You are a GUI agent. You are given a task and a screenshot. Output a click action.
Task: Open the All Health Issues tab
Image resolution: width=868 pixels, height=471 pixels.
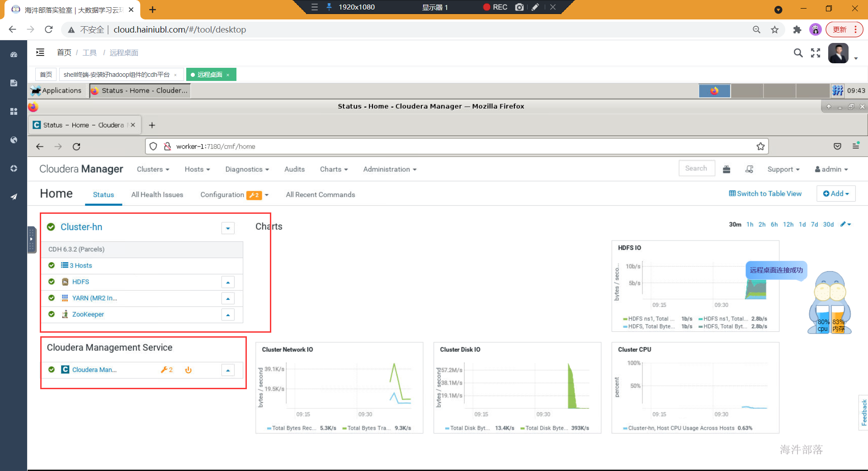tap(157, 195)
